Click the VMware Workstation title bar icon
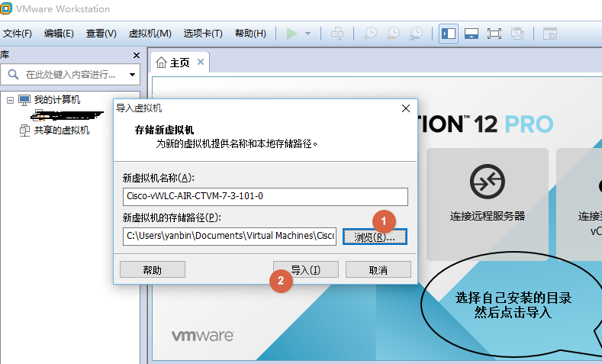The image size is (602, 364). tap(6, 8)
